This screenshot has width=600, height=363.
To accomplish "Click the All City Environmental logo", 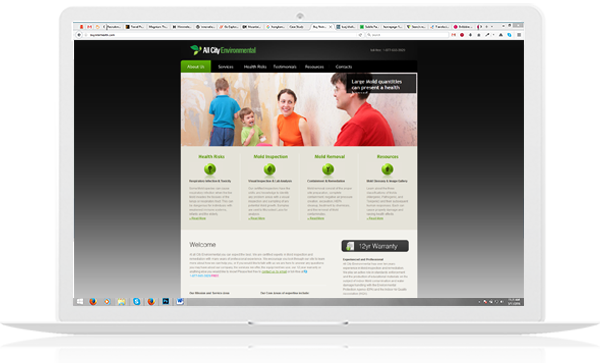I will click(x=223, y=50).
